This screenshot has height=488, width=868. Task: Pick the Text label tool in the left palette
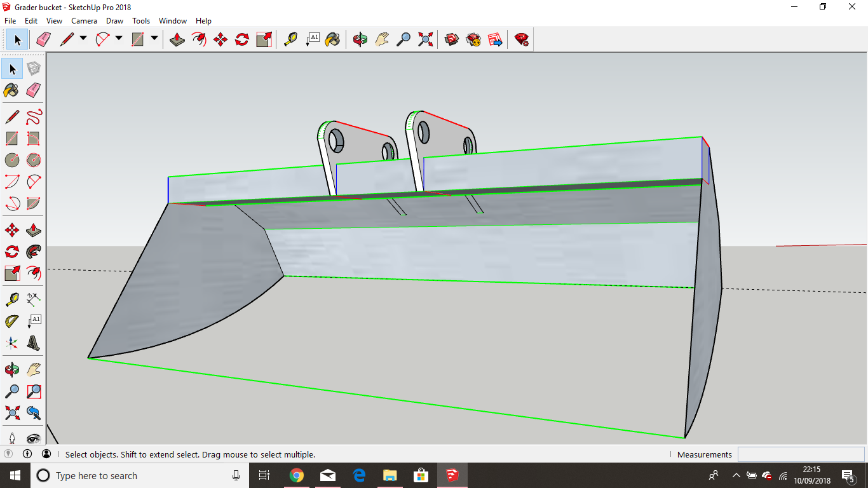point(34,322)
